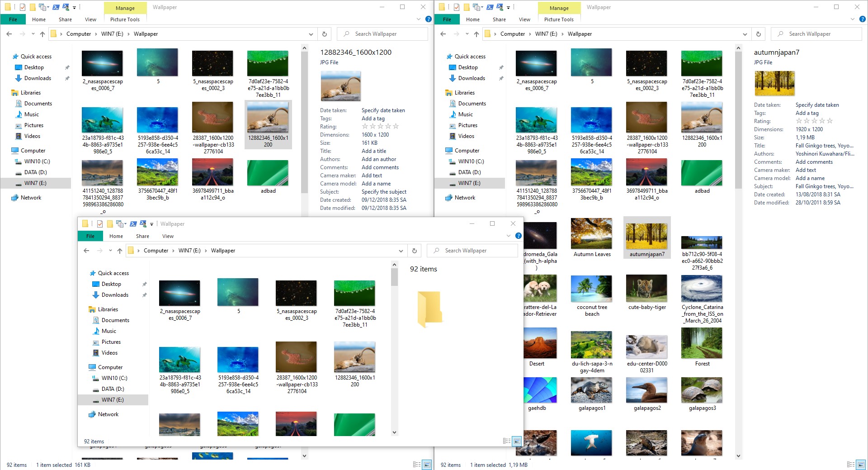Open Help icon in right window ribbon
Screen dimensions: 868x470
863,19
